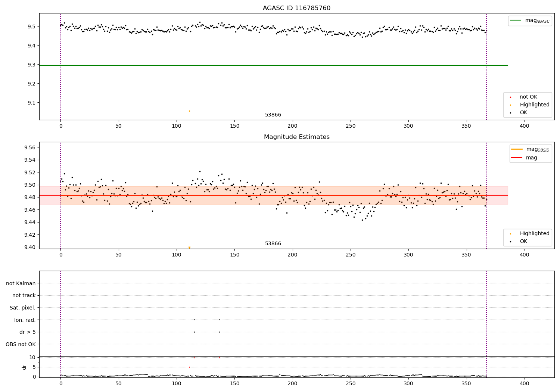Click the 'not OK' legend entry
Image resolution: width=560 pixels, height=392 pixels.
pyautogui.click(x=528, y=97)
